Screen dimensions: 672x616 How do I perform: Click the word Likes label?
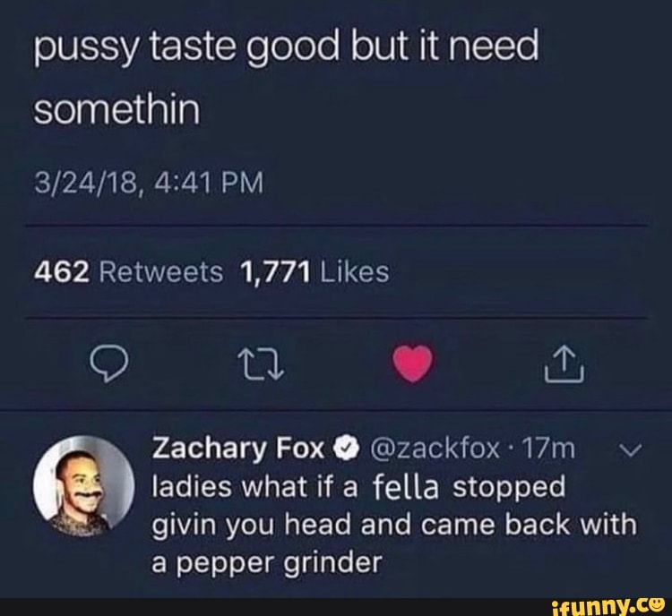coord(355,272)
